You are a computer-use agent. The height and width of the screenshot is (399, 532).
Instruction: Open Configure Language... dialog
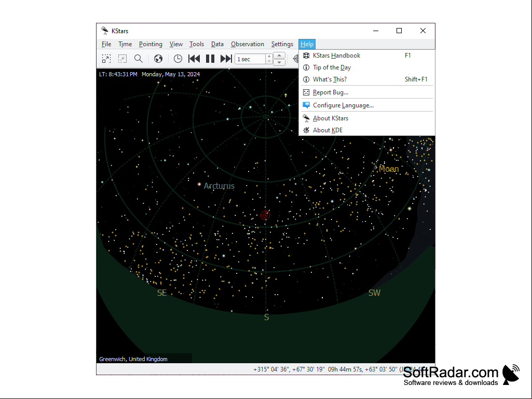click(x=366, y=105)
